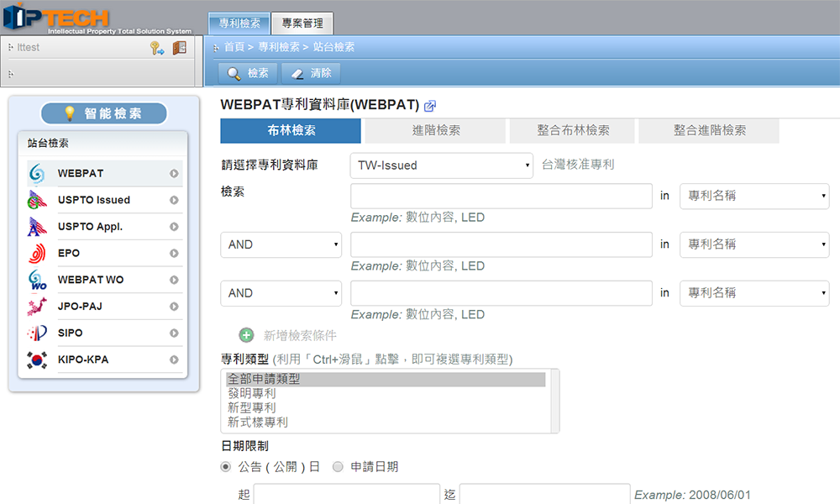Switch to the 專案管理 top tab
840x504 pixels.
[302, 24]
